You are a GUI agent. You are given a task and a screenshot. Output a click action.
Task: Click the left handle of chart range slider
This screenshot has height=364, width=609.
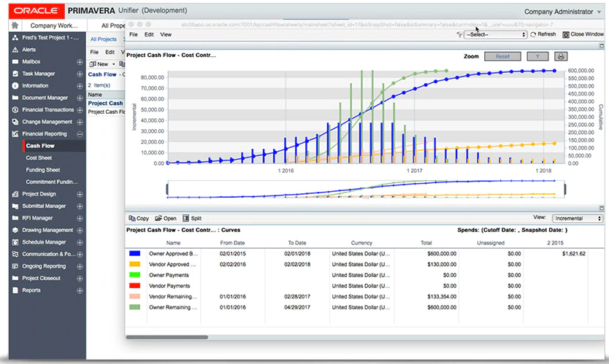[x=167, y=190]
